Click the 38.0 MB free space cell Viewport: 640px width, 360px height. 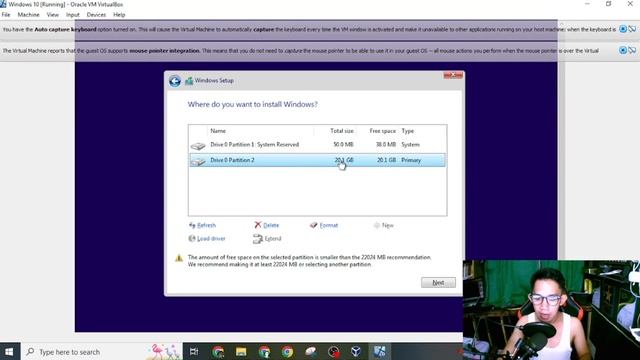pos(386,145)
